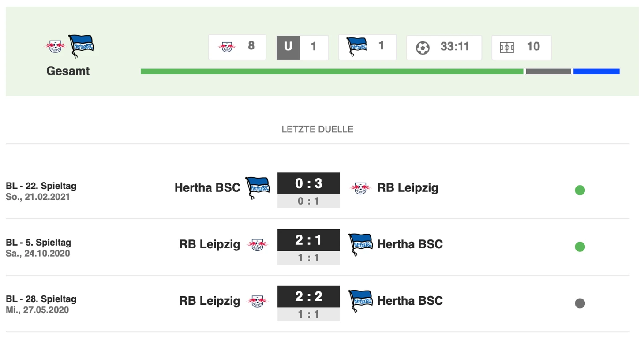Click the gray U draws badge

288,47
